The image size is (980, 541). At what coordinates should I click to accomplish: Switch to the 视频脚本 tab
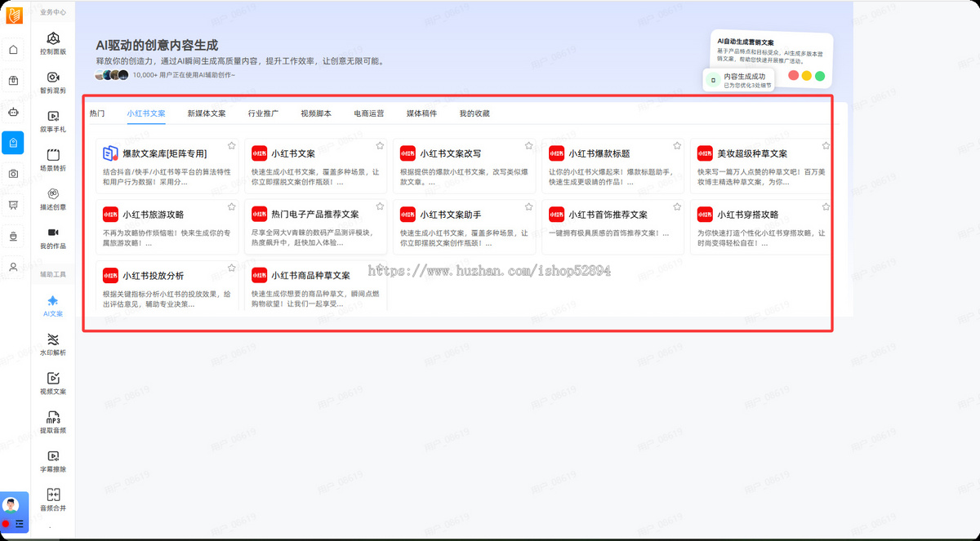pos(316,113)
